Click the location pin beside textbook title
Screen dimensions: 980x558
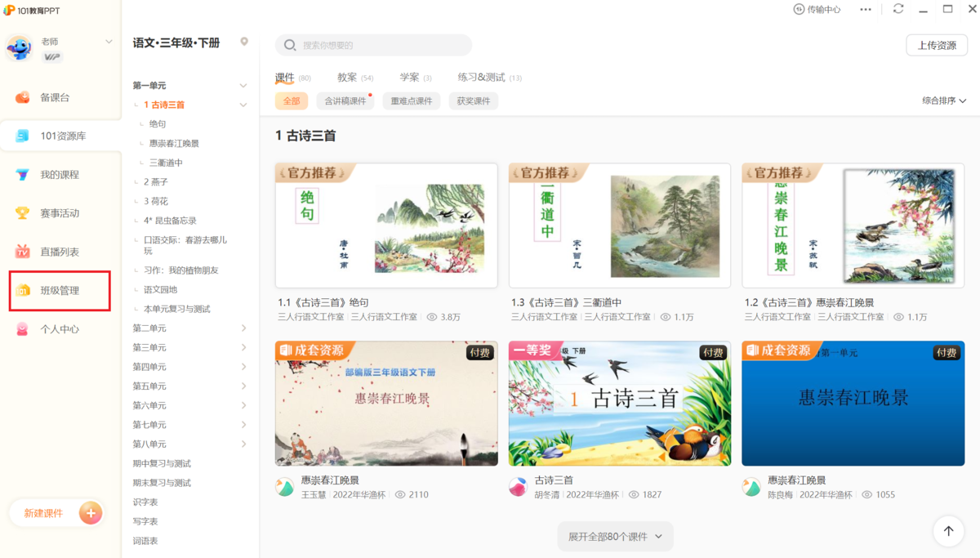(243, 42)
